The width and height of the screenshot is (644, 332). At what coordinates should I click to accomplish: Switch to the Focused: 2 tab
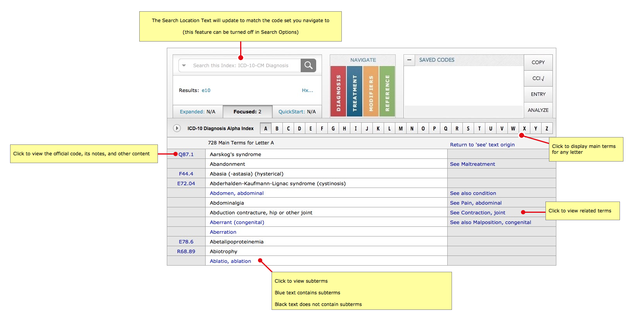click(248, 112)
